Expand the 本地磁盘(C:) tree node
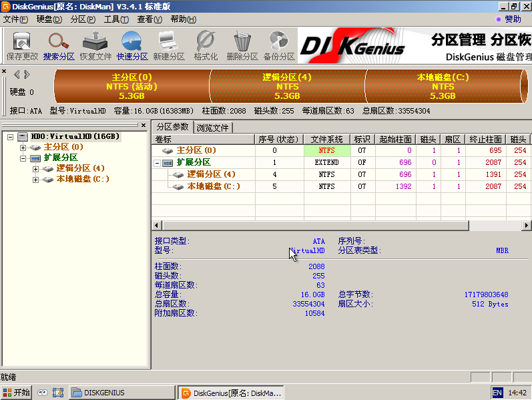 (35, 180)
